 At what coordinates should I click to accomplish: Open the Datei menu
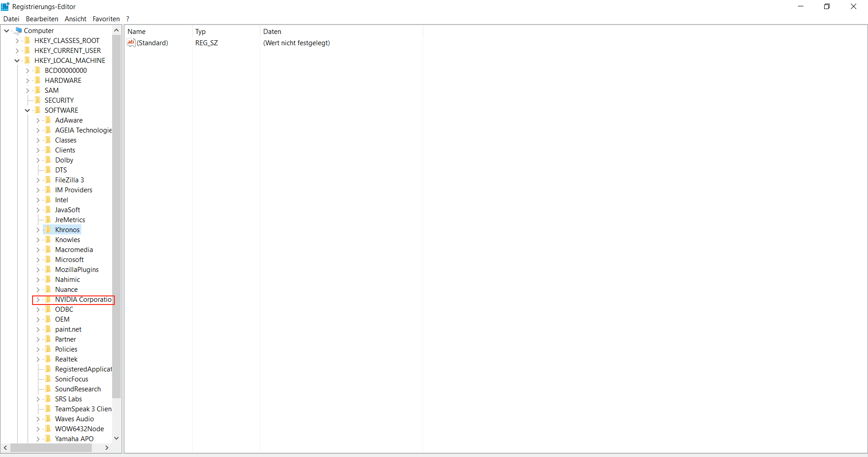(11, 19)
